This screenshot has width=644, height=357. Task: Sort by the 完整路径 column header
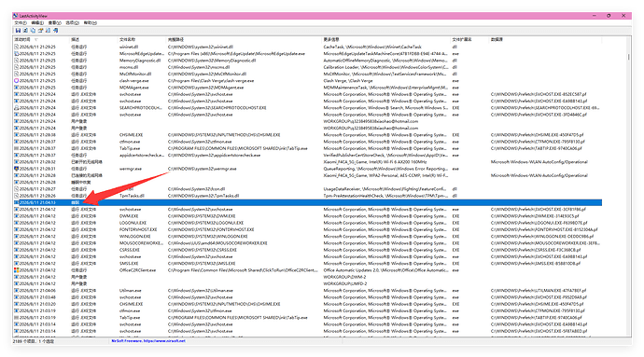pyautogui.click(x=175, y=40)
